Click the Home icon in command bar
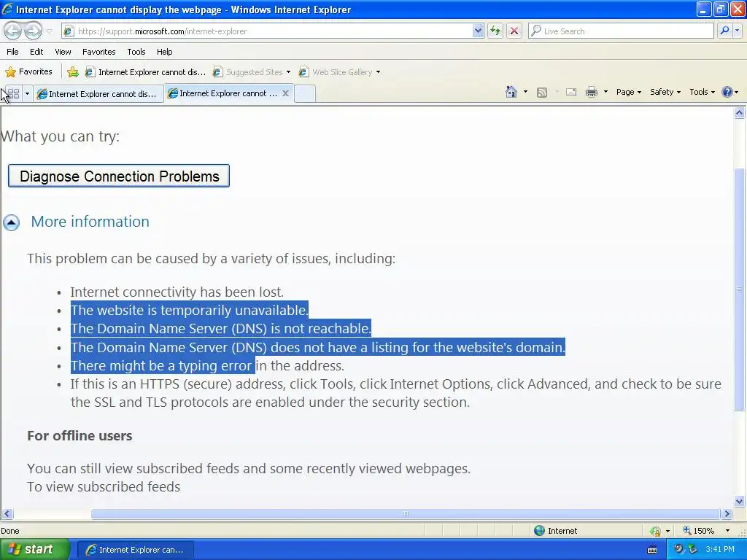The image size is (747, 560). 511,92
